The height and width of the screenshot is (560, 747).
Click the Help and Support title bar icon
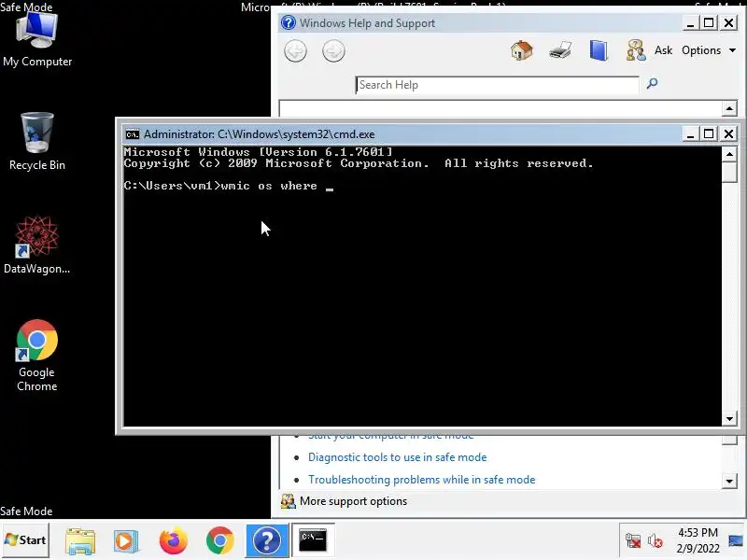(x=289, y=22)
